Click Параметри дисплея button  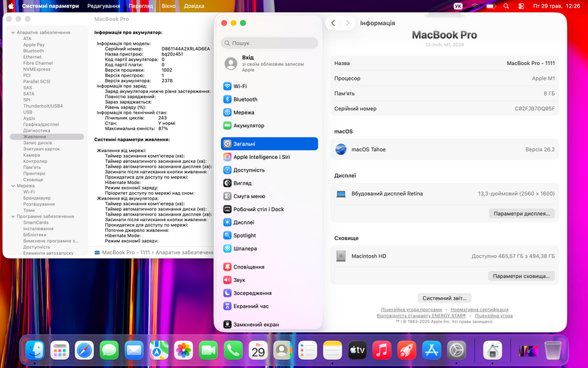pos(522,214)
